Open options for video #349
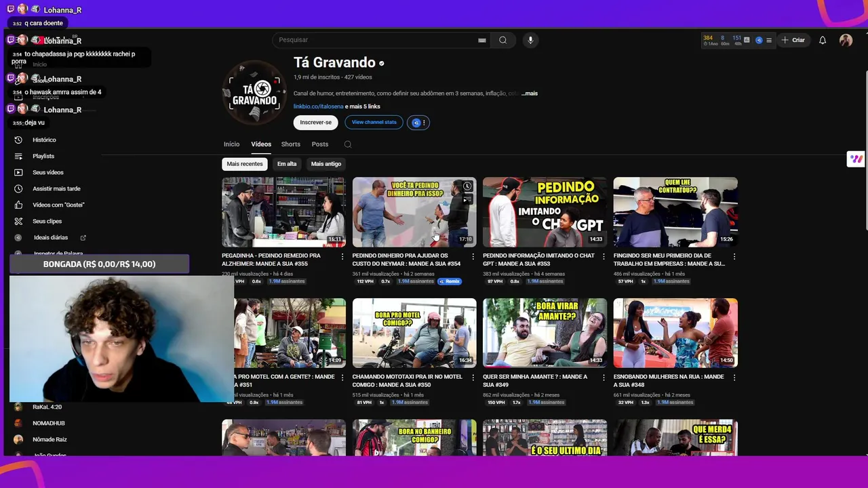The width and height of the screenshot is (868, 488). pos(604,378)
